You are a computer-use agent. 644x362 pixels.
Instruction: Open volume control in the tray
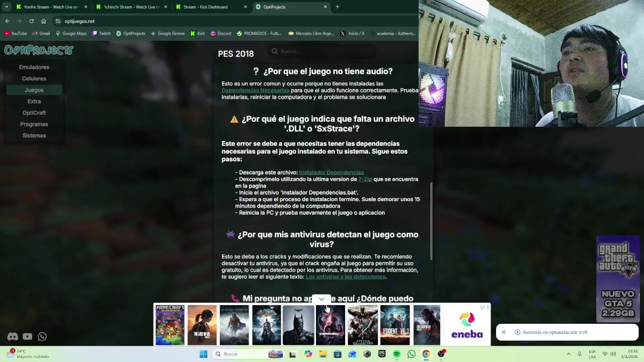[x=613, y=354]
